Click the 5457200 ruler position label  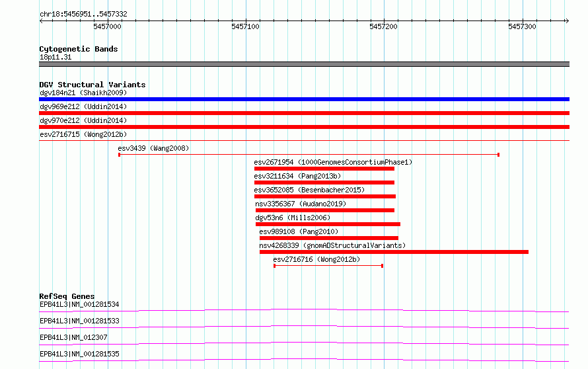click(x=383, y=26)
